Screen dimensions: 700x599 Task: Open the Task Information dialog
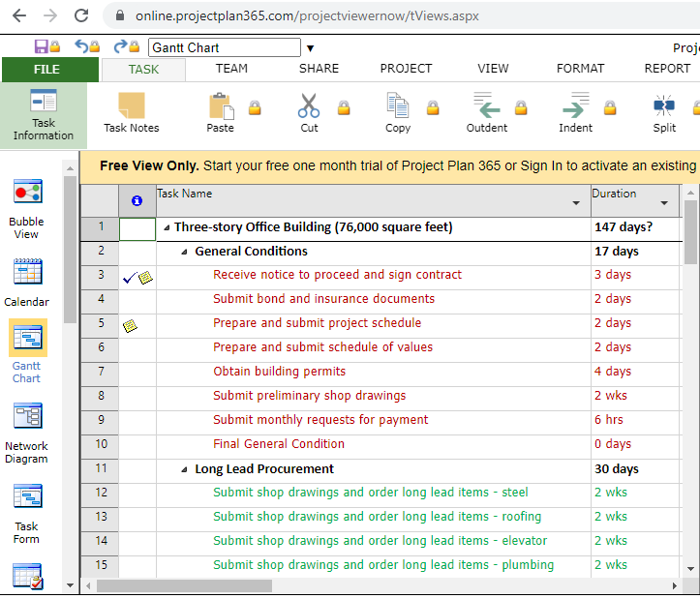coord(44,114)
